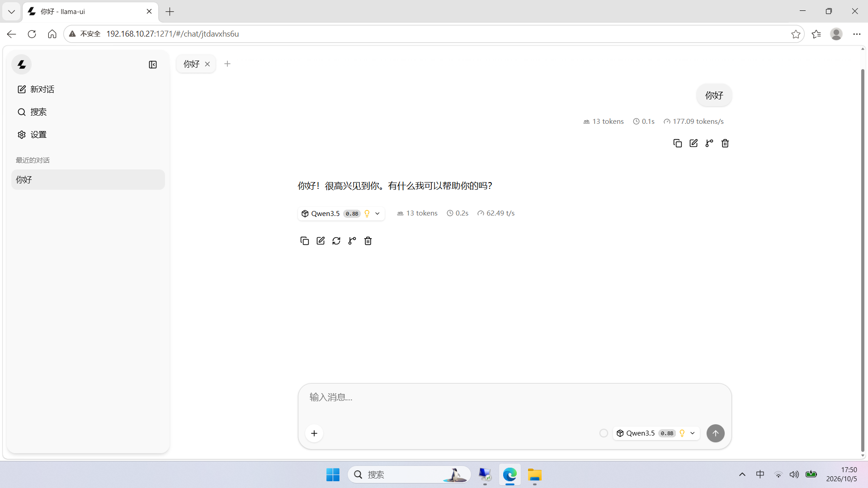This screenshot has height=488, width=868.
Task: Open the Qwen3.5 model selector in input box
Action: [656, 433]
